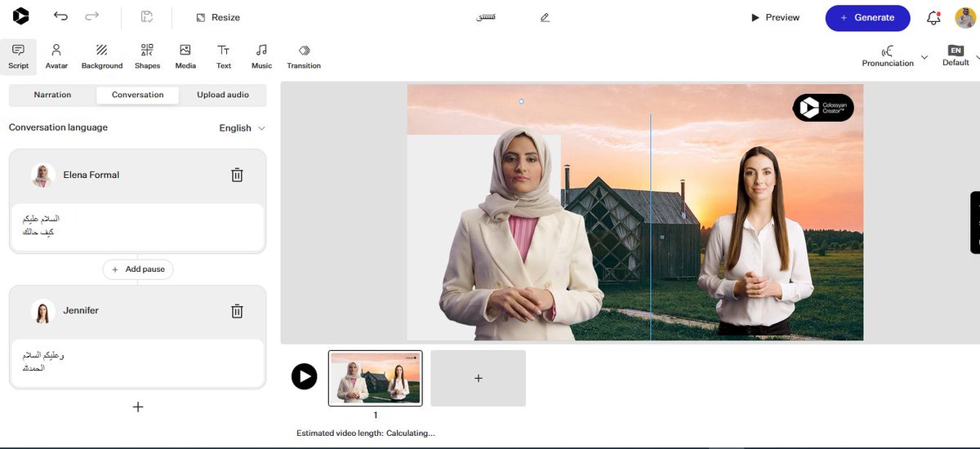
Task: Undo the last action
Action: pos(60,16)
